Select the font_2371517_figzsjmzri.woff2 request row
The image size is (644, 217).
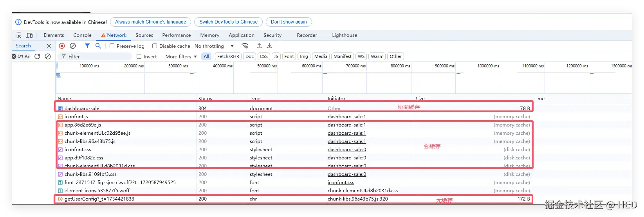(294, 183)
